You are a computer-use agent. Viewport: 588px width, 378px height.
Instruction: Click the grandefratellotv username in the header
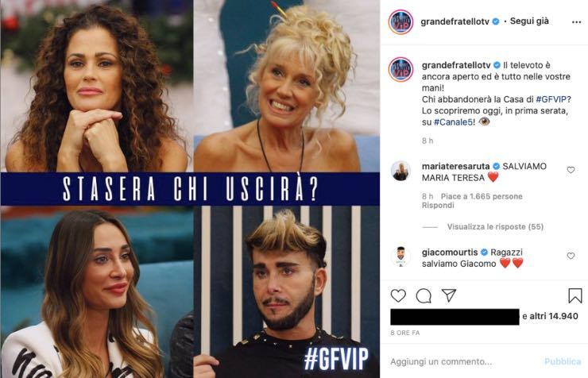click(x=455, y=21)
